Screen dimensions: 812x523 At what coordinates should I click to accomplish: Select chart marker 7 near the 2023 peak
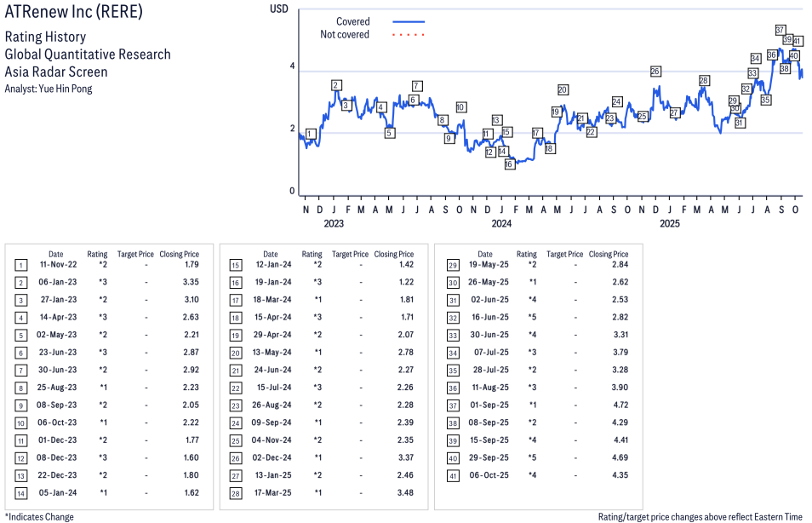416,86
